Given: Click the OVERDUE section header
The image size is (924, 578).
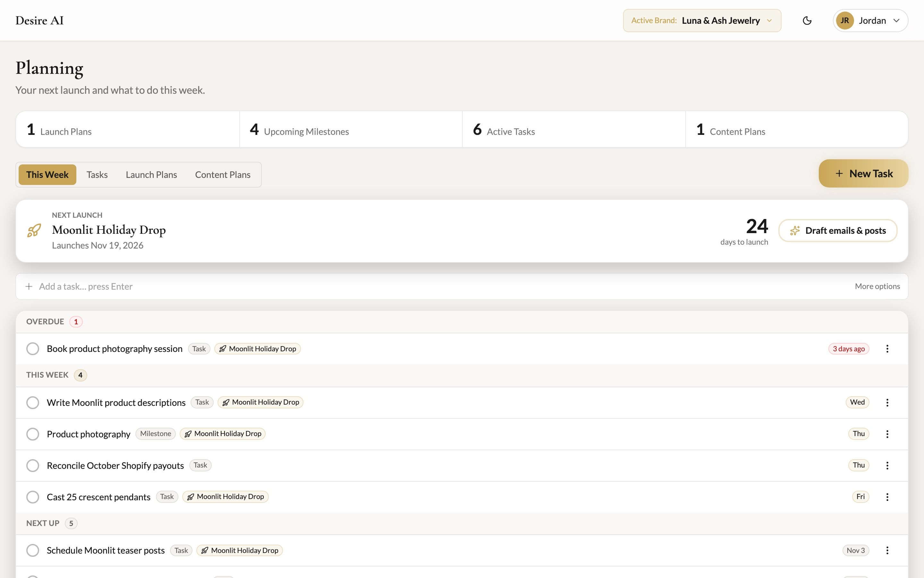Looking at the screenshot, I should point(462,321).
